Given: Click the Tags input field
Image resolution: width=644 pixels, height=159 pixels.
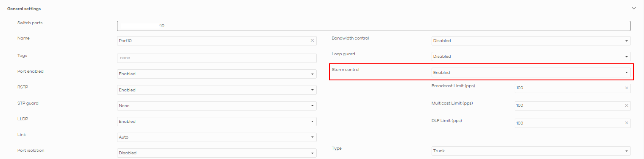Looking at the screenshot, I should coord(217,58).
